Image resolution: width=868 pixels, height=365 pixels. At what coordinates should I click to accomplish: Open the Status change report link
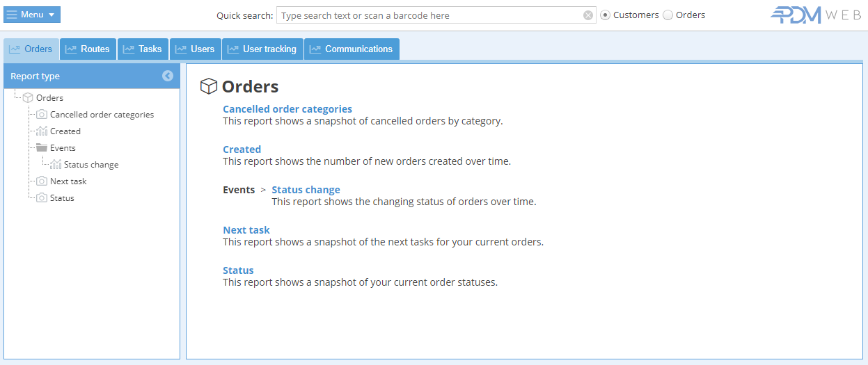[x=306, y=190]
